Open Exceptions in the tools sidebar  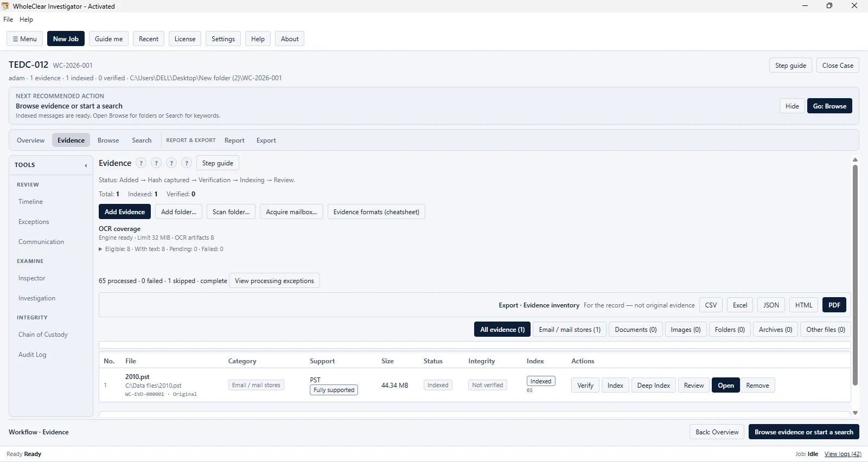point(34,222)
